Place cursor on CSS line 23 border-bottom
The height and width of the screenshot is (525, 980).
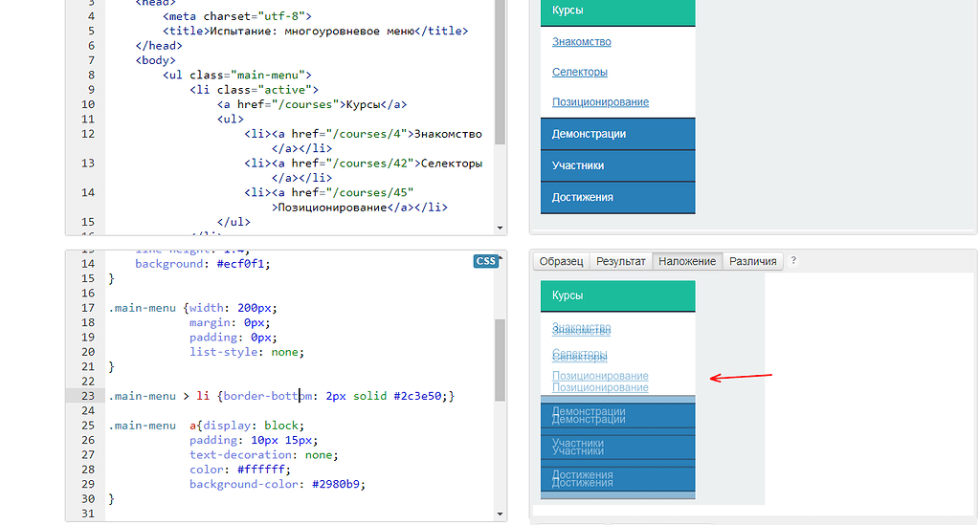270,396
